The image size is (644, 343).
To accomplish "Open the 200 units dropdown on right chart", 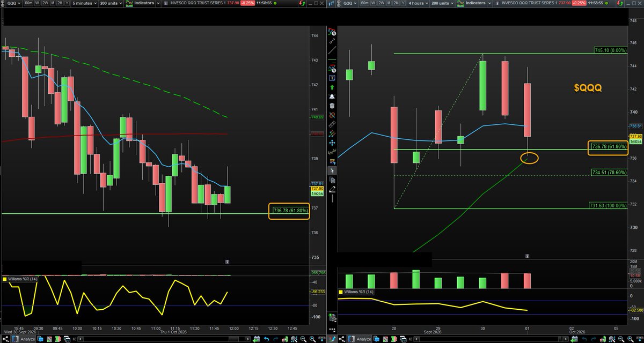I will click(442, 3).
